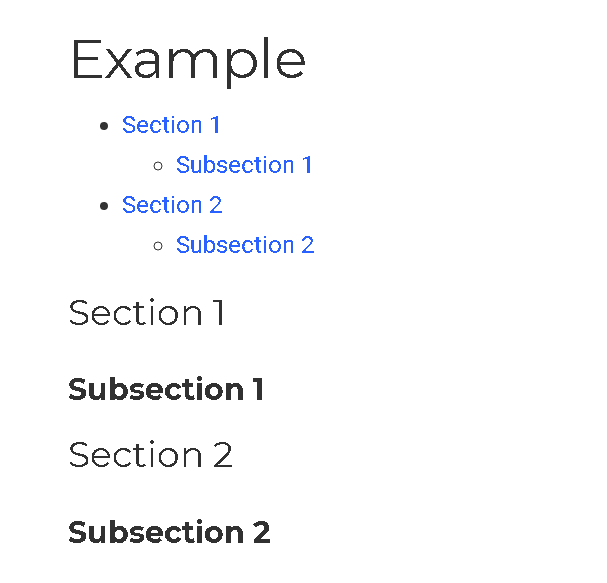
Task: Click the filled bullet beside the Section 2 link
Action: click(x=104, y=206)
